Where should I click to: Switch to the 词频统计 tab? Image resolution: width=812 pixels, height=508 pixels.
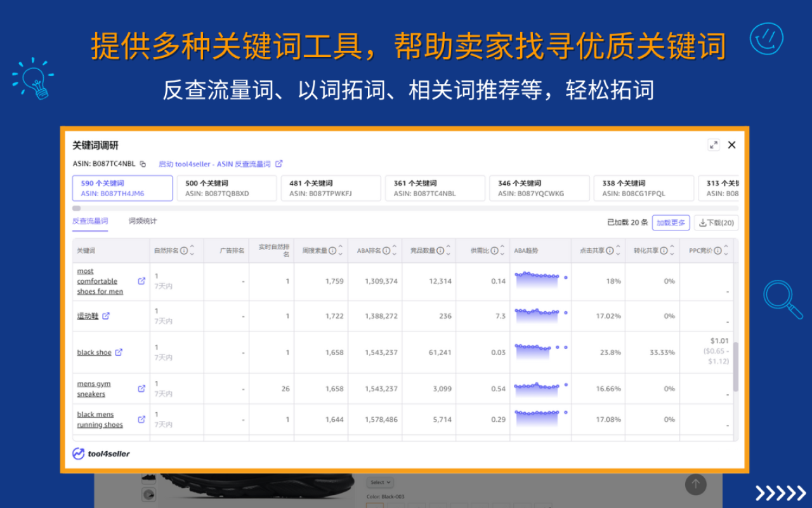click(x=143, y=222)
